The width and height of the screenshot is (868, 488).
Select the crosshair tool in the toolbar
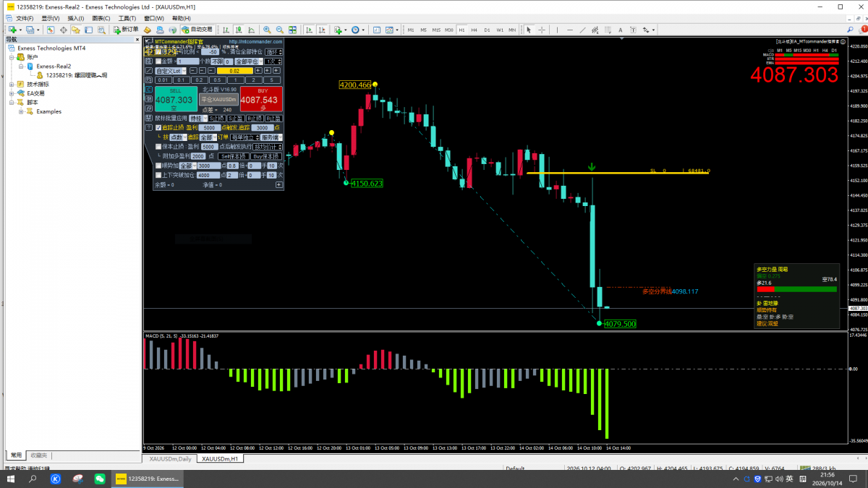[x=542, y=30]
